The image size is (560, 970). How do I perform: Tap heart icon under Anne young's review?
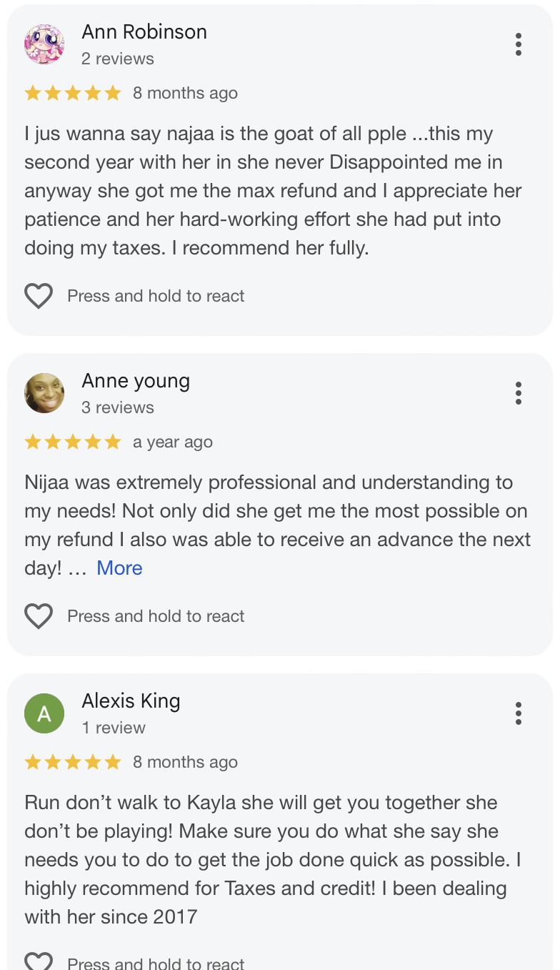(39, 616)
